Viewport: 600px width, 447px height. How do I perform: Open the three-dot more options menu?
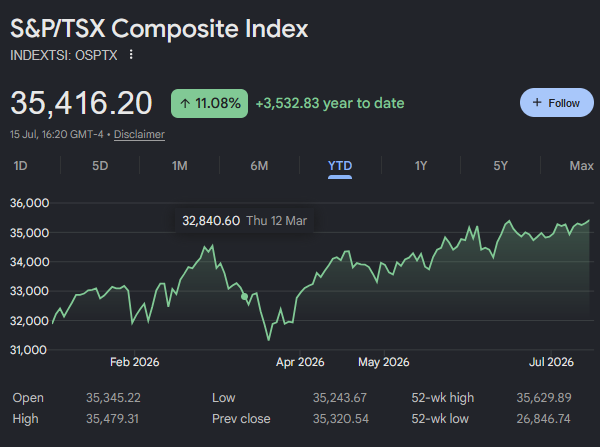coord(131,55)
